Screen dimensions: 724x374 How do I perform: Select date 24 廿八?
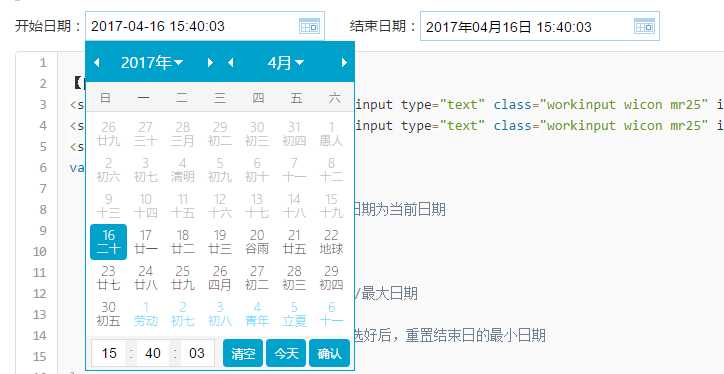click(x=145, y=278)
